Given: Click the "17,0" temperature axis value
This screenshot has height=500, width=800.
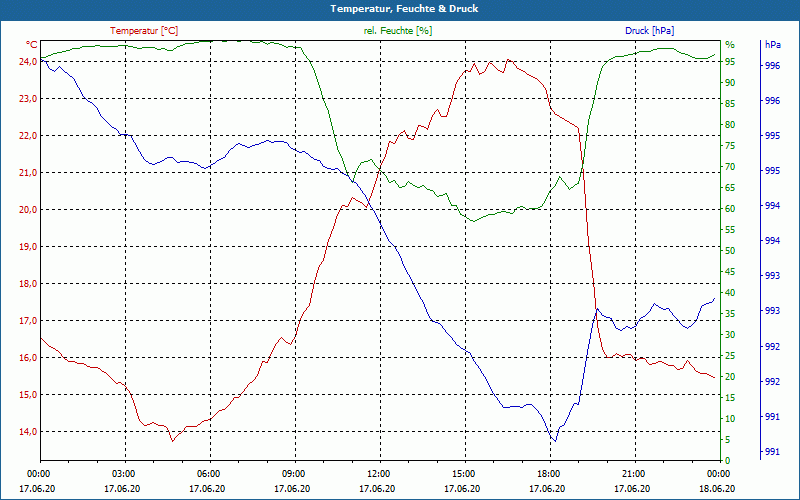Looking at the screenshot, I should coord(28,321).
